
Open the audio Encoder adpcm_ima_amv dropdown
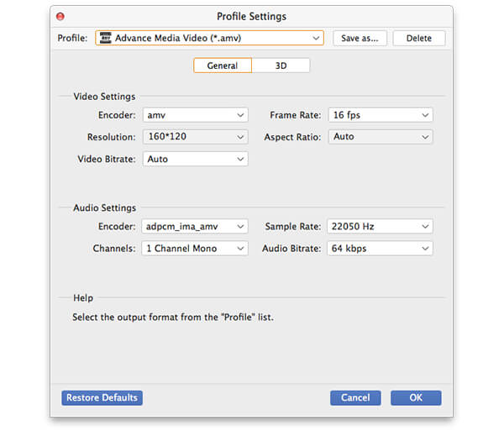click(x=195, y=226)
